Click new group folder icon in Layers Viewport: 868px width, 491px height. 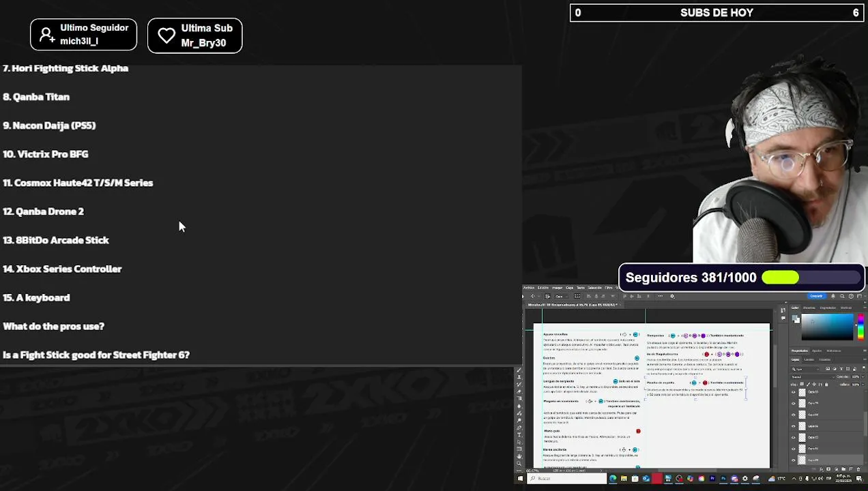point(843,469)
